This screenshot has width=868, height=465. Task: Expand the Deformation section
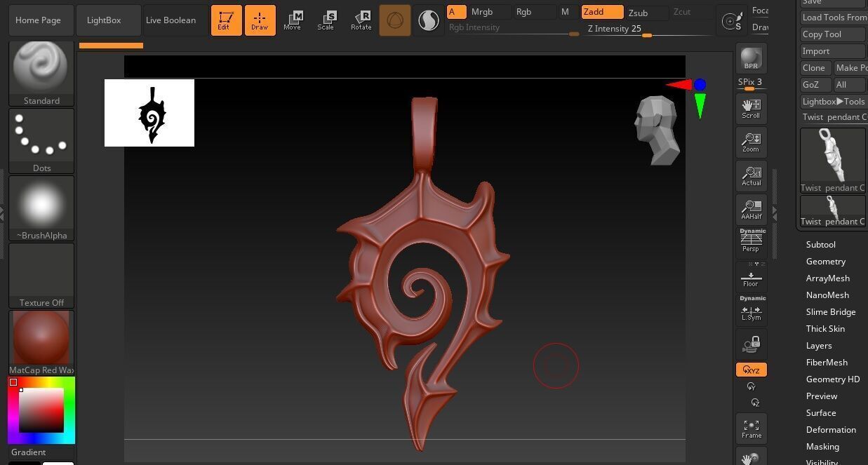[831, 430]
